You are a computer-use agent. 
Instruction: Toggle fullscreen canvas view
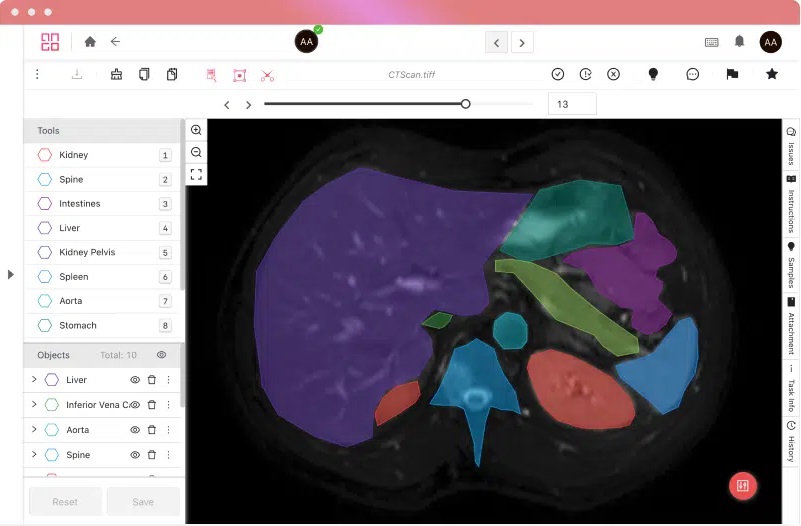pos(196,174)
